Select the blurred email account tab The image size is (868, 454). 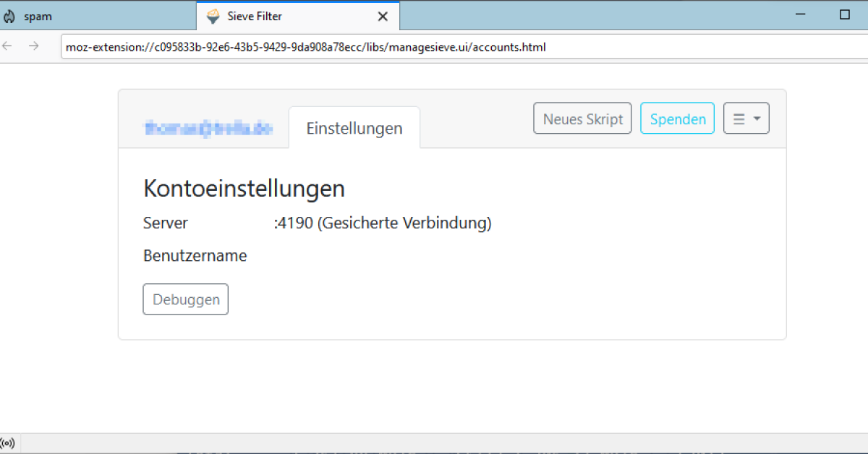tap(208, 128)
